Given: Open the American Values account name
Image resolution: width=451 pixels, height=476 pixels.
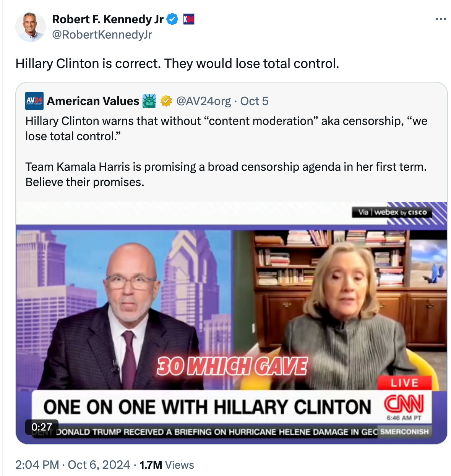Looking at the screenshot, I should coord(93,101).
